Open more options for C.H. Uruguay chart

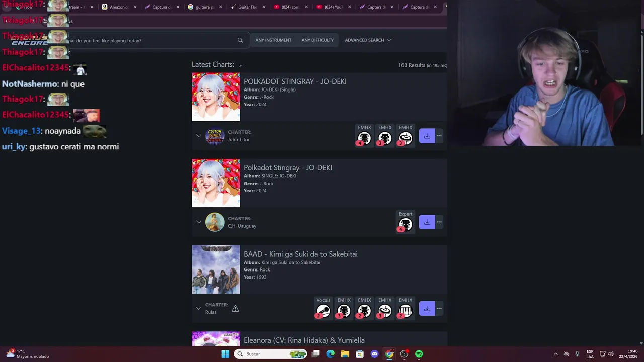(x=439, y=222)
